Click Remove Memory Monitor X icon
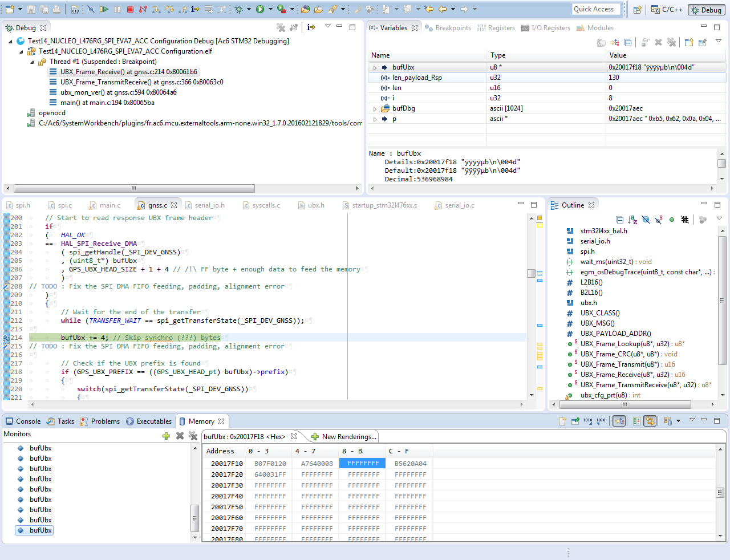 (x=180, y=436)
